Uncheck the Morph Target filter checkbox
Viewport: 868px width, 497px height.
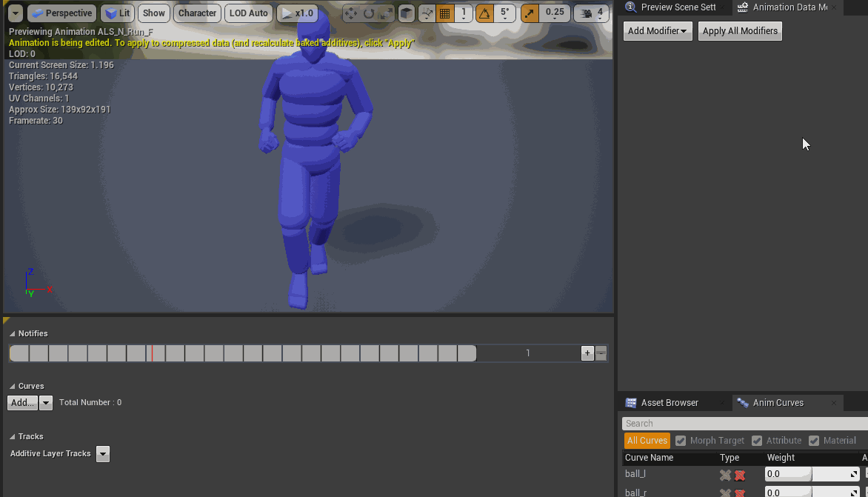click(x=680, y=441)
